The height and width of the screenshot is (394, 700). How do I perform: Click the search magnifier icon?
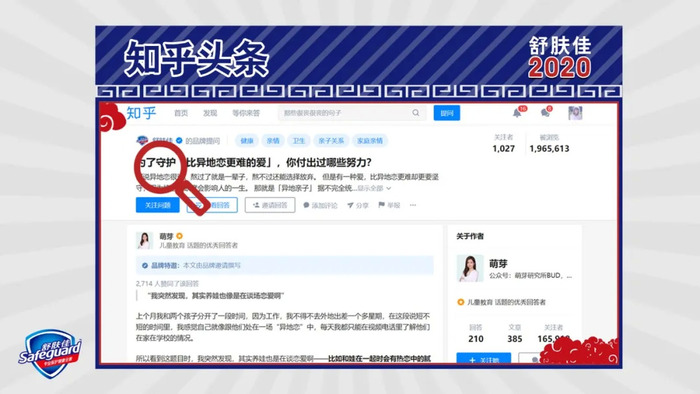click(x=416, y=113)
